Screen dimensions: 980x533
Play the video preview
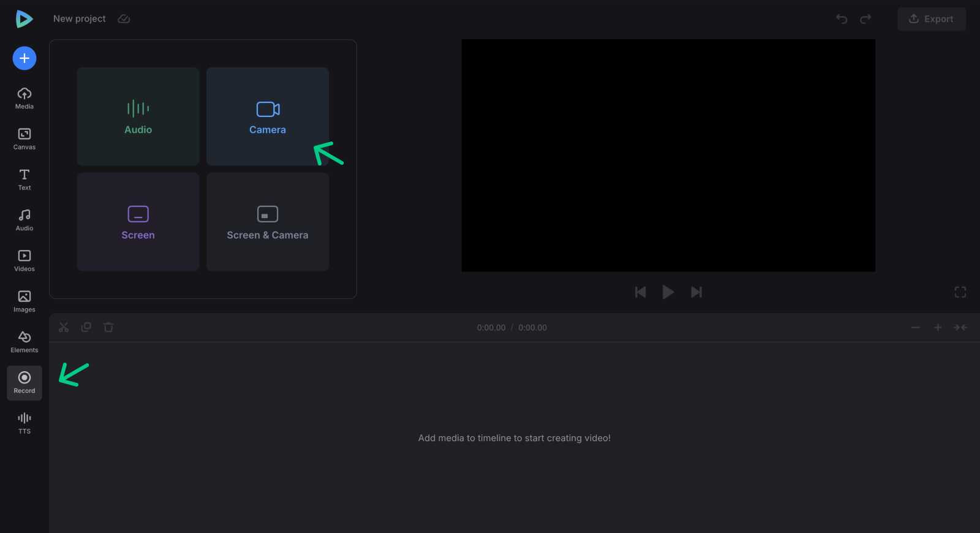[x=668, y=292]
